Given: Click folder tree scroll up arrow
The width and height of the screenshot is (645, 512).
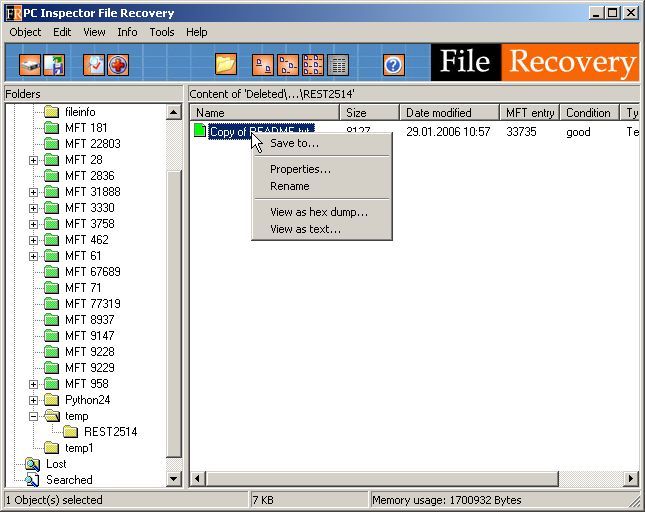Looking at the screenshot, I should pyautogui.click(x=174, y=112).
